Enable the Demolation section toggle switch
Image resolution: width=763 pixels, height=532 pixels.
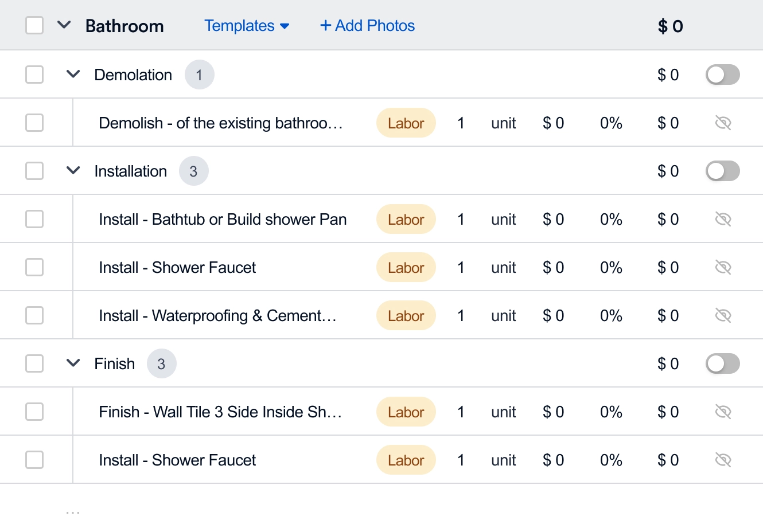click(x=722, y=75)
